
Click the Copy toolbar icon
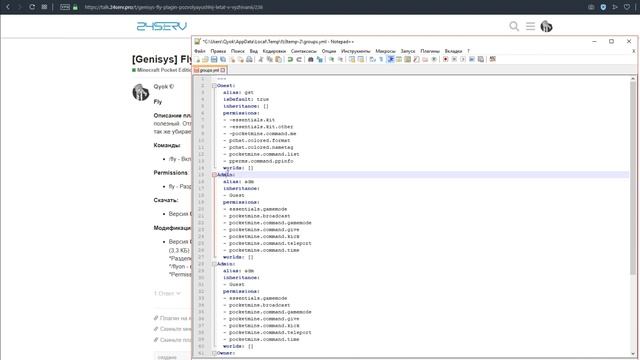(x=270, y=60)
